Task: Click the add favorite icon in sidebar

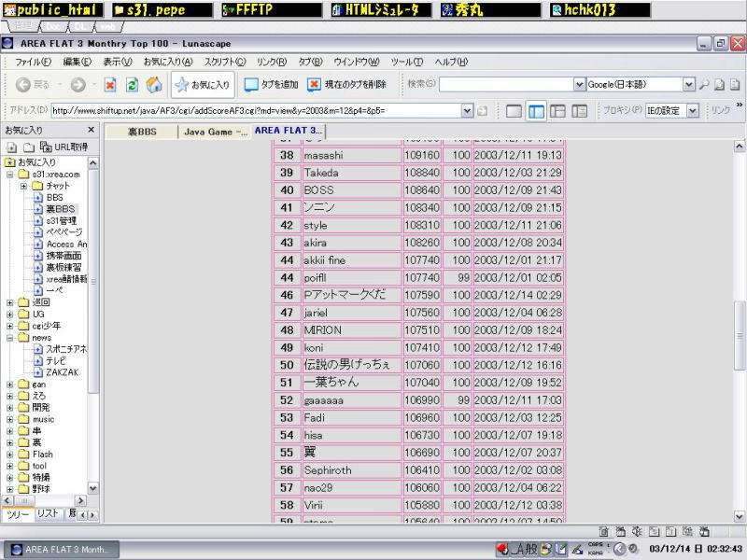Action: pos(12,147)
